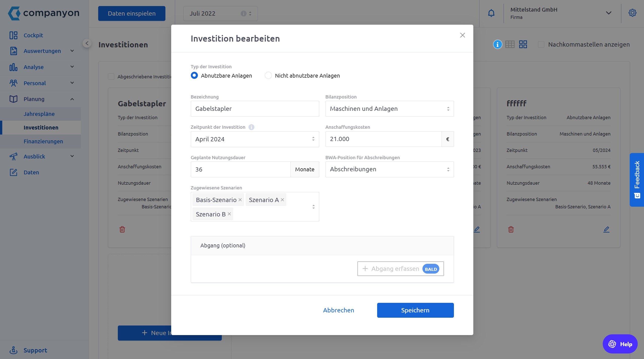This screenshot has height=359, width=644.
Task: Collapse the Planung menu chevron
Action: click(x=72, y=99)
